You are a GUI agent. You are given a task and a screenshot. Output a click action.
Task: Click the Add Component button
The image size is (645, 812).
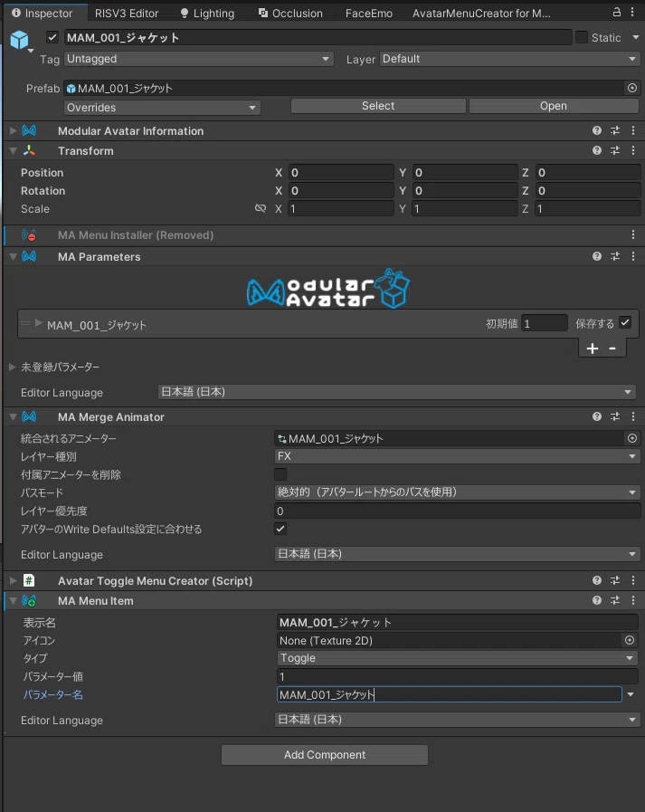[x=325, y=755]
